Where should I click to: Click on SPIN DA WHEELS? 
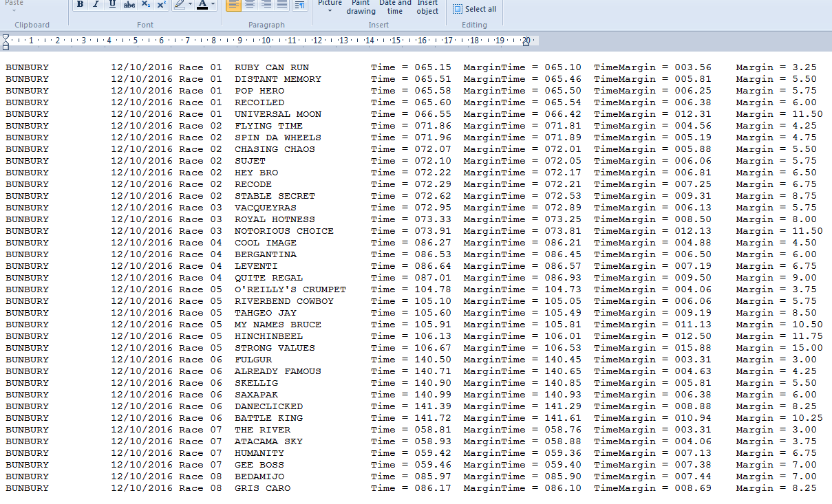278,138
